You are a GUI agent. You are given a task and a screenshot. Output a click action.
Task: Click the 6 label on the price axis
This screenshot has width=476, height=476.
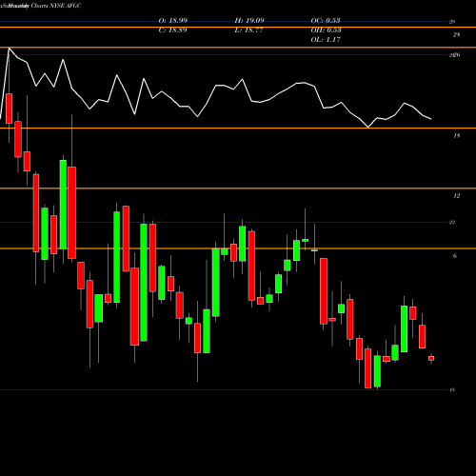tap(455, 256)
